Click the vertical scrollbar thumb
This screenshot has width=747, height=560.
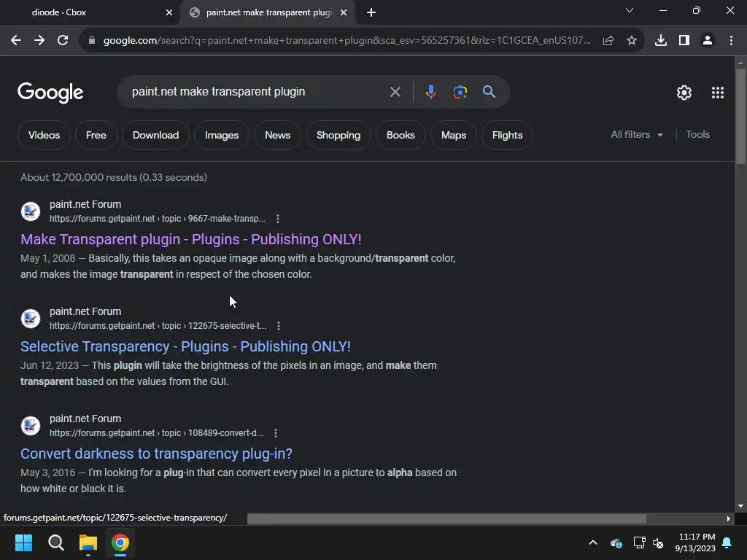pos(741,116)
